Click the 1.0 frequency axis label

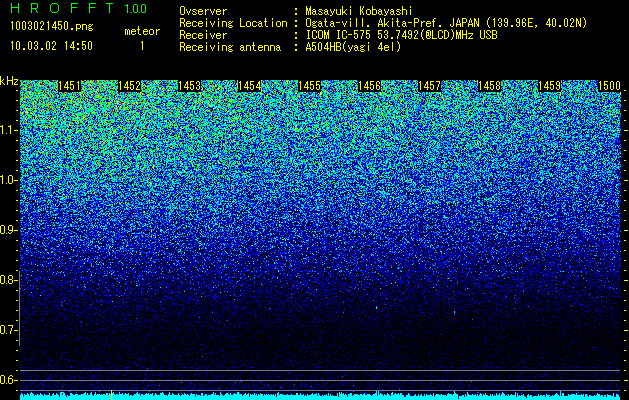tap(7, 180)
